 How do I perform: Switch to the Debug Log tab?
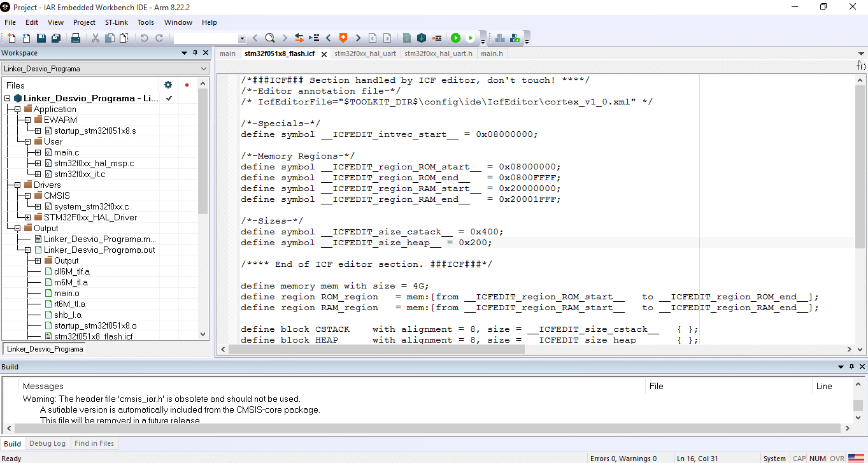47,443
